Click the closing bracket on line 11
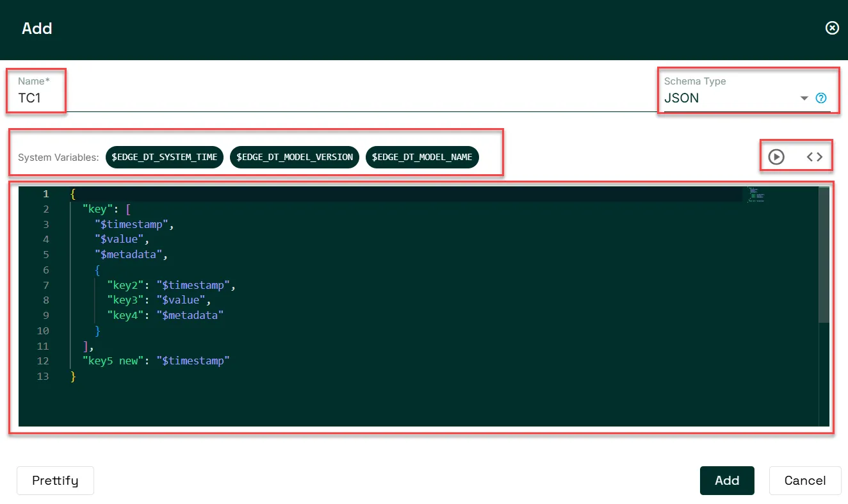The height and width of the screenshot is (504, 848). (86, 346)
